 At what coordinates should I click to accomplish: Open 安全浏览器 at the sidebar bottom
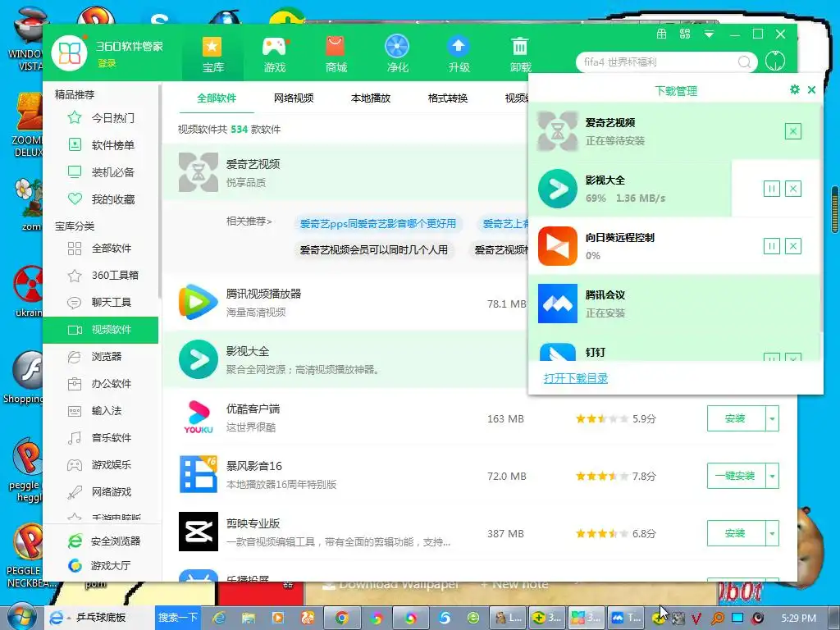pos(104,541)
